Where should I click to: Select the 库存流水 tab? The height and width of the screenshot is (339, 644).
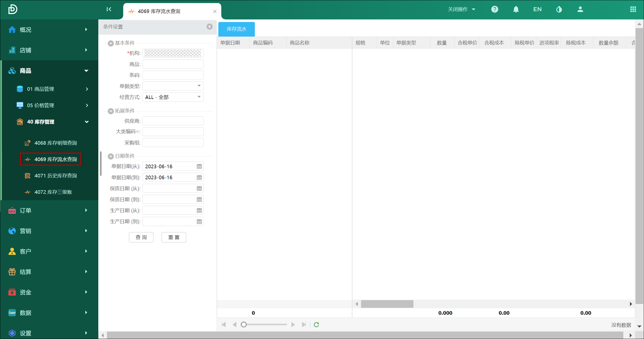(x=236, y=29)
